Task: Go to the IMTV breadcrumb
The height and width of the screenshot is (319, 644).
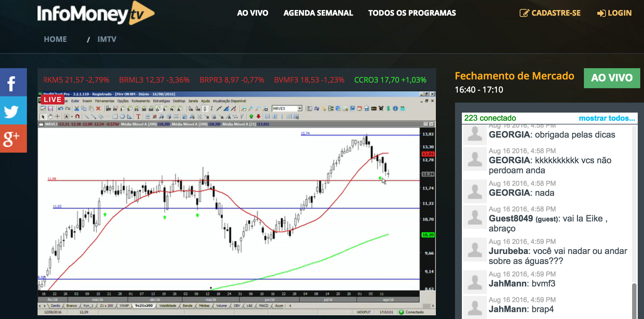Action: pos(107,39)
